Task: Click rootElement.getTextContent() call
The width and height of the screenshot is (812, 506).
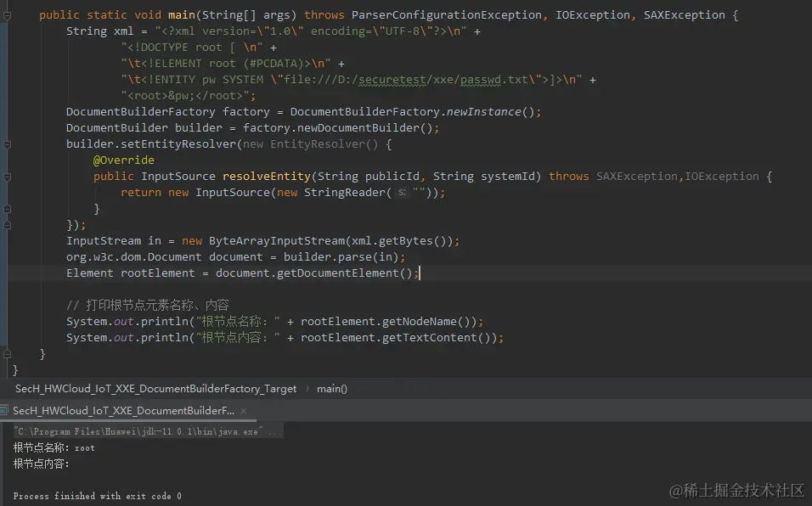Action: point(395,338)
